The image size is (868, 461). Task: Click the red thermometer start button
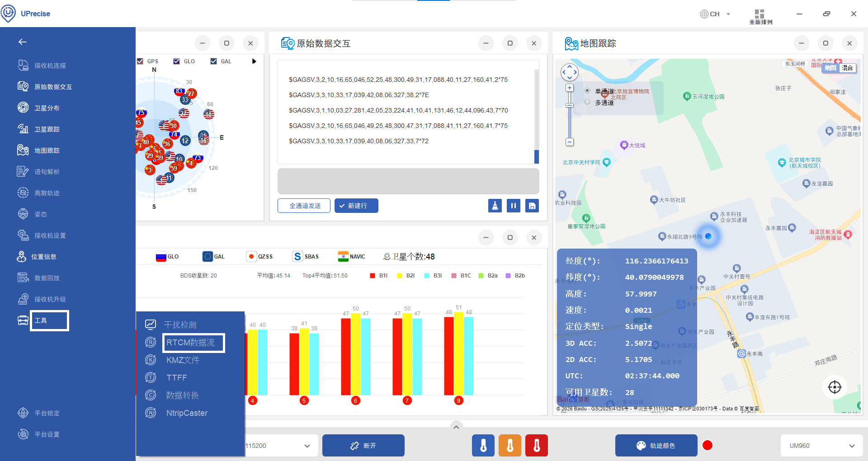(537, 446)
